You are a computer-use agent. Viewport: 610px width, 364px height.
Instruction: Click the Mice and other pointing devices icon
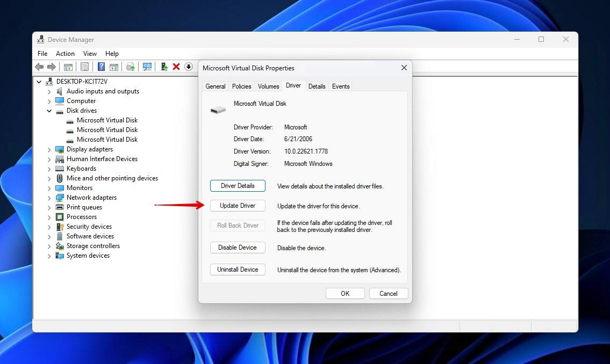coord(60,178)
